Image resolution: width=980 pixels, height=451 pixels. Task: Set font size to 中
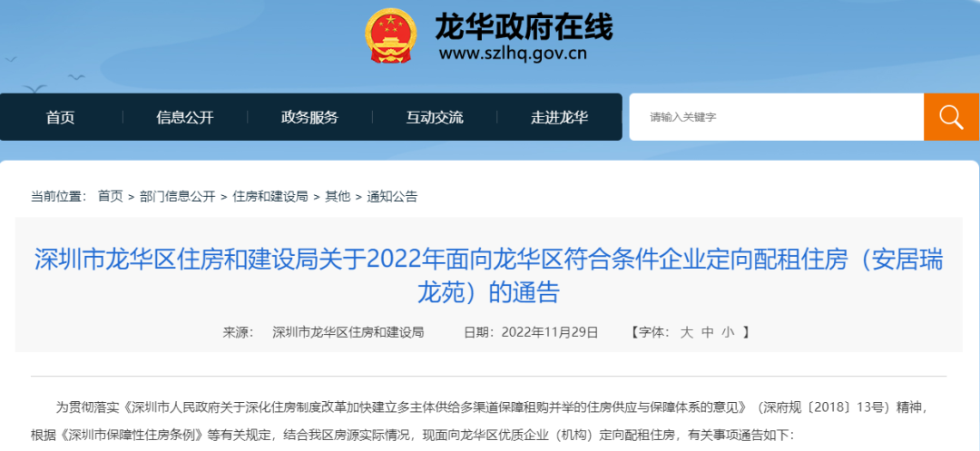[x=707, y=332]
